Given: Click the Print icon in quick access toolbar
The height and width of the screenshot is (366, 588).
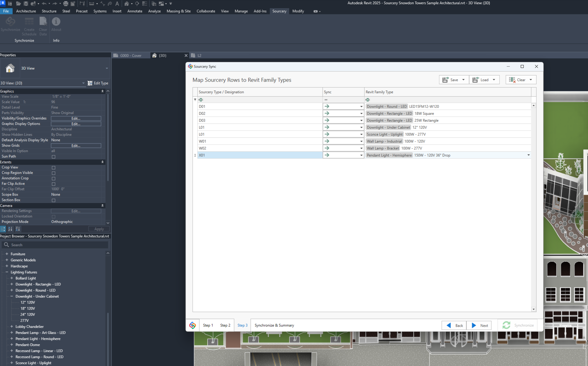Looking at the screenshot, I should click(x=65, y=4).
